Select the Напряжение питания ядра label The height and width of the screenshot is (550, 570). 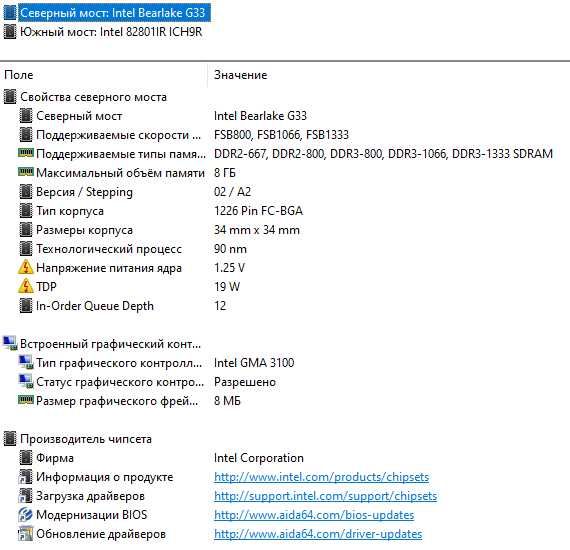109,268
